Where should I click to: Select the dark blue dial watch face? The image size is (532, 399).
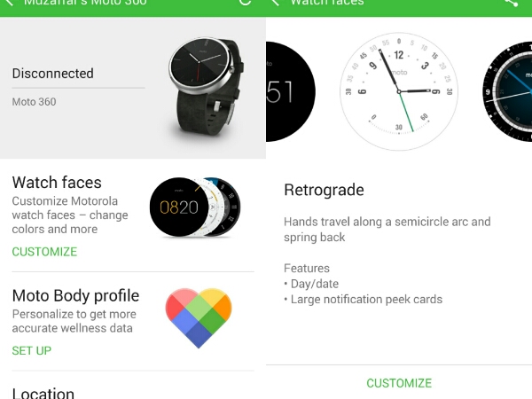click(x=507, y=91)
